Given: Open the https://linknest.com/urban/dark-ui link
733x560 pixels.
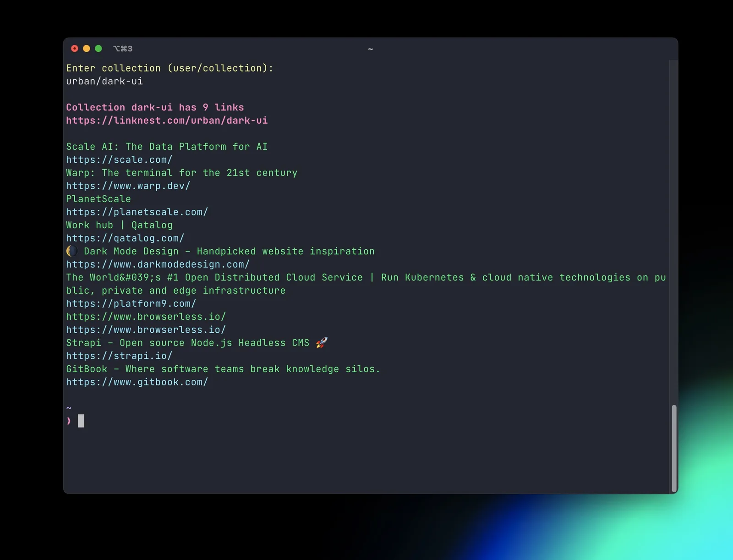Looking at the screenshot, I should [167, 121].
